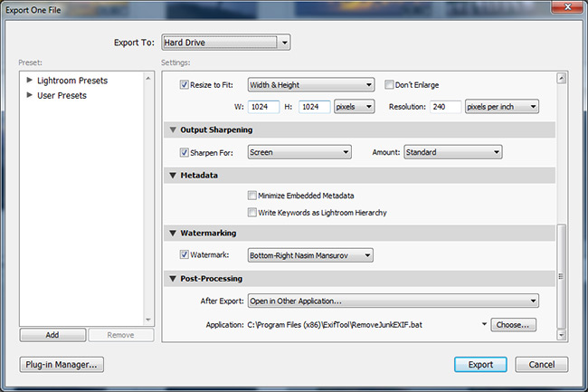This screenshot has height=392, width=588.
Task: Click the small arrow beside Choose button
Action: pos(485,324)
